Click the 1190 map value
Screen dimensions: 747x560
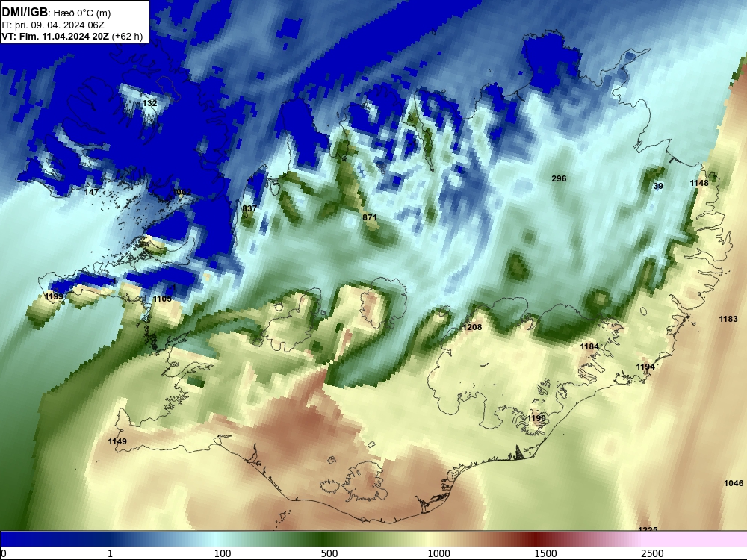536,418
